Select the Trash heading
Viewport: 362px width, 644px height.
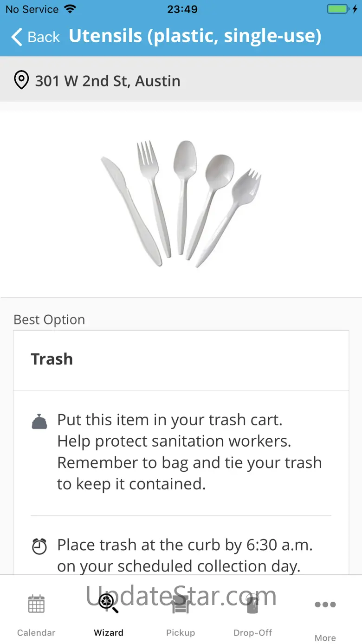[52, 359]
